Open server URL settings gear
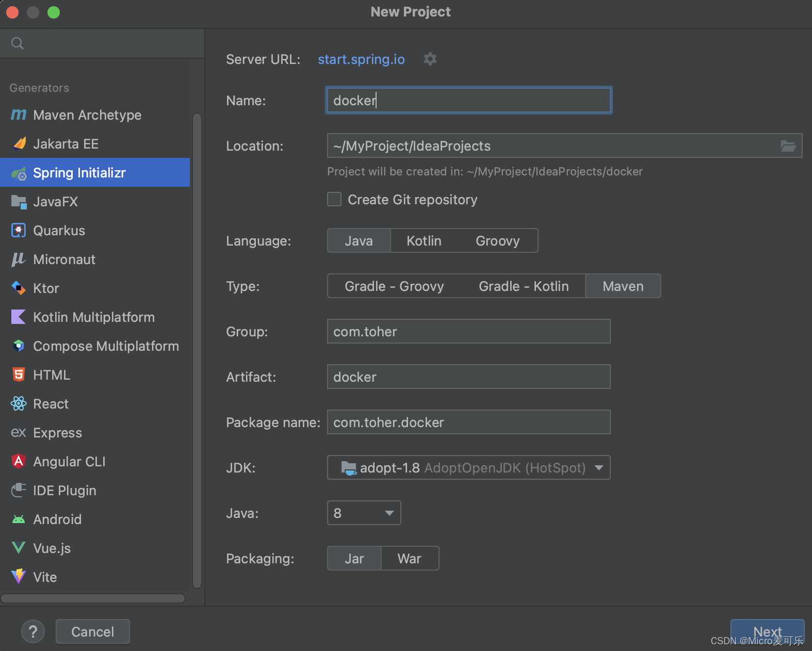Screen dimensions: 812x651 [x=430, y=59]
